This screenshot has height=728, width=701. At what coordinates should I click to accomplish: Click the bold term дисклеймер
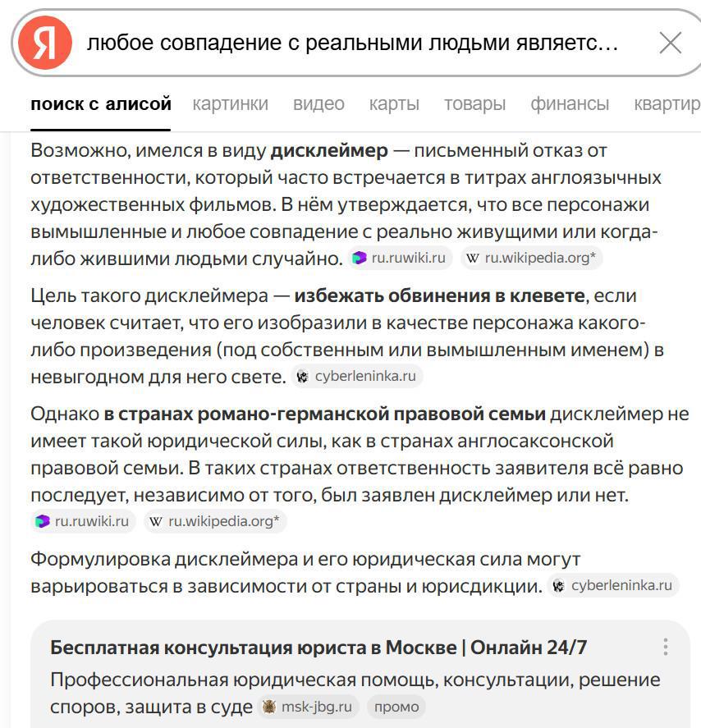(x=328, y=151)
